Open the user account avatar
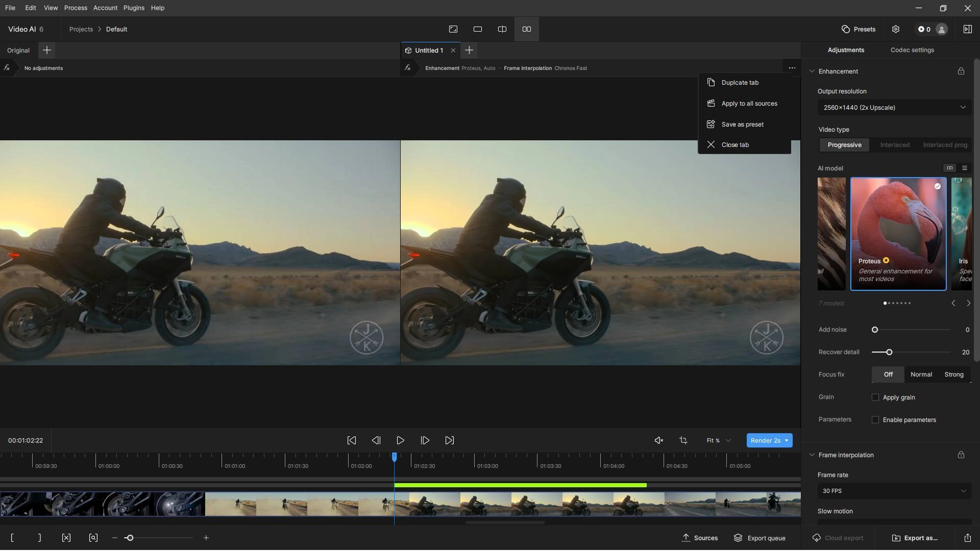The height and width of the screenshot is (551, 980). tap(942, 29)
